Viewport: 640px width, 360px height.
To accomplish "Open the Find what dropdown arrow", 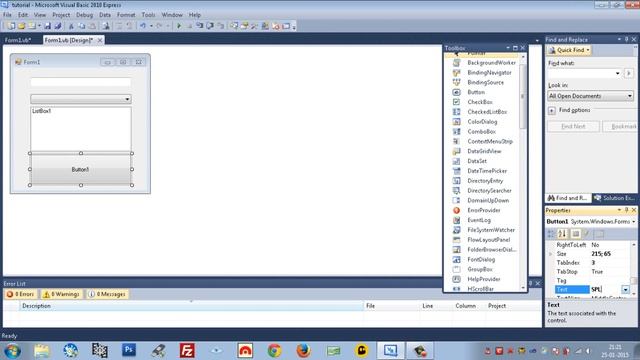I will tap(618, 73).
